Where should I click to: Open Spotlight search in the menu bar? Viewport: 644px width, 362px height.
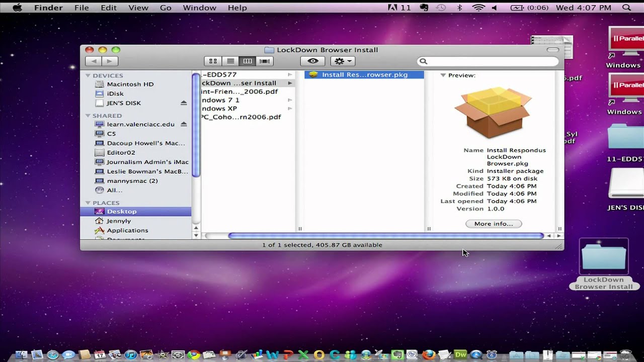point(626,8)
